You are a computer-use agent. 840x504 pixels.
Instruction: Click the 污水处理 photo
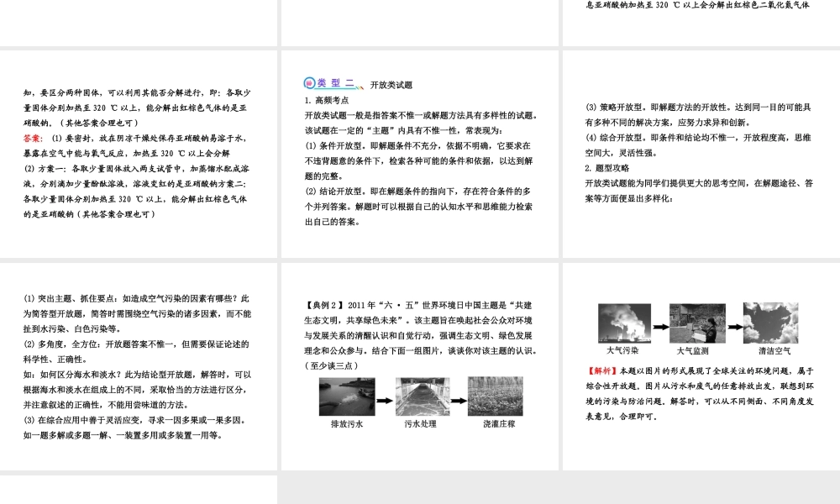tap(423, 396)
